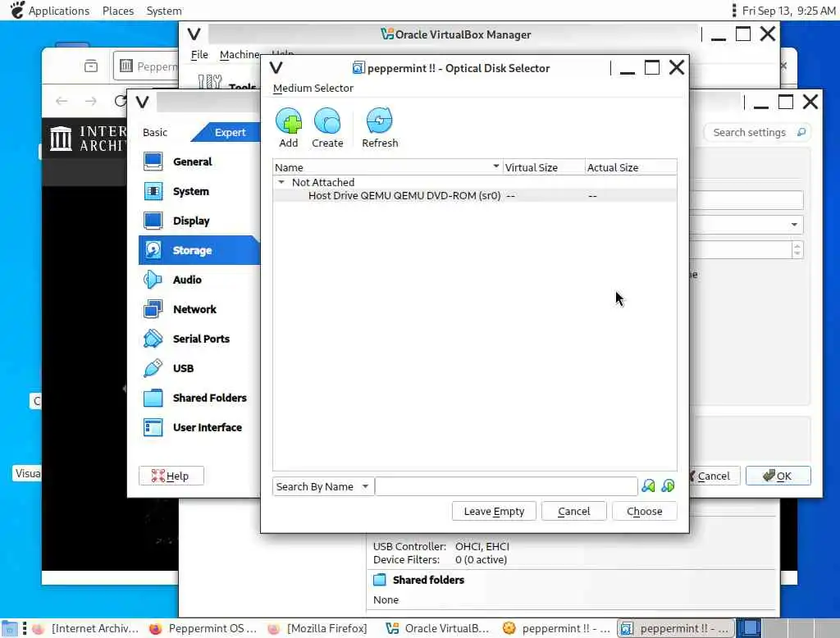Screen dimensions: 840x638
Task: Switch to Mozilla Firefox taskbar item
Action: (x=317, y=628)
